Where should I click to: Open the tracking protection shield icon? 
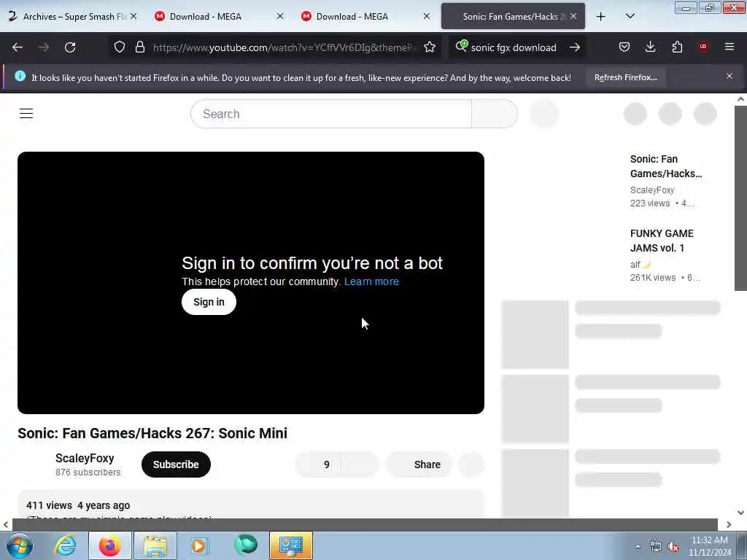point(120,47)
